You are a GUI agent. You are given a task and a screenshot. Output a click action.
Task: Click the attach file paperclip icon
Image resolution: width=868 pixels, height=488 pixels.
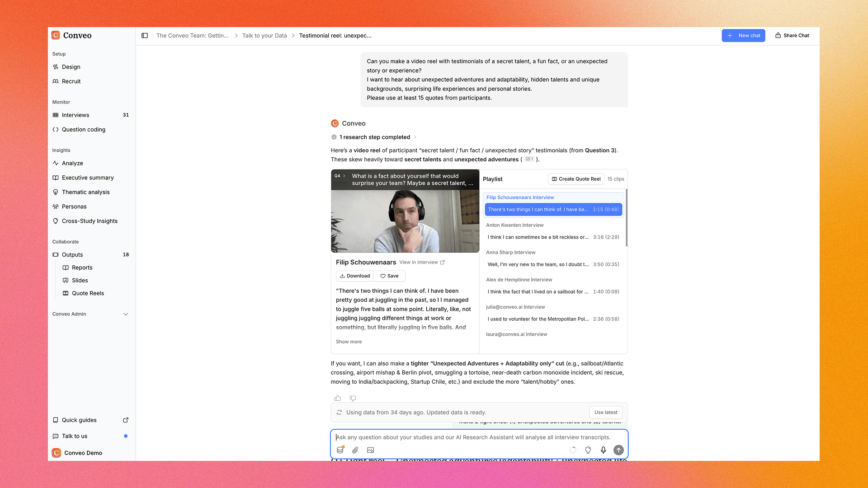[355, 450]
